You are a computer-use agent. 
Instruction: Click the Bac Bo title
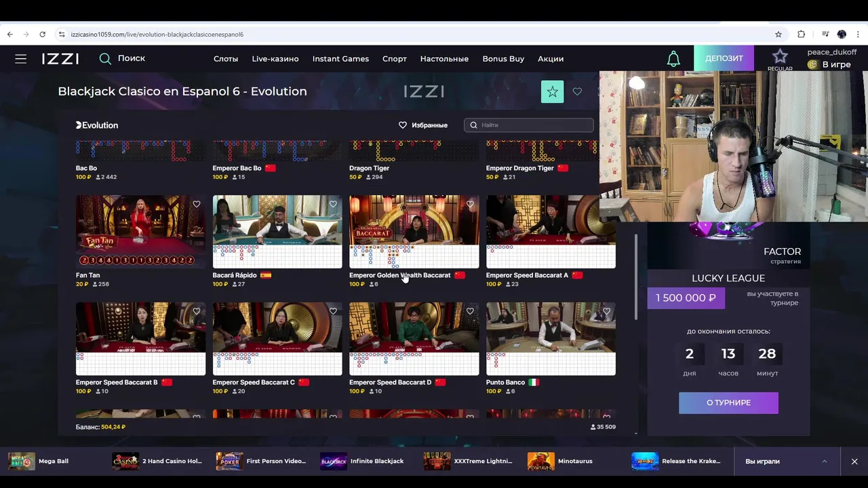tap(86, 168)
